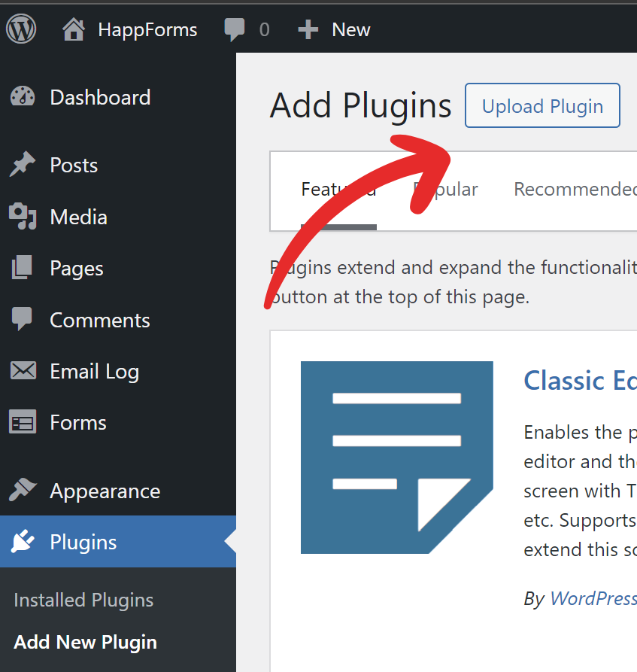637x672 pixels.
Task: Go to Installed Plugins submenu
Action: click(83, 600)
